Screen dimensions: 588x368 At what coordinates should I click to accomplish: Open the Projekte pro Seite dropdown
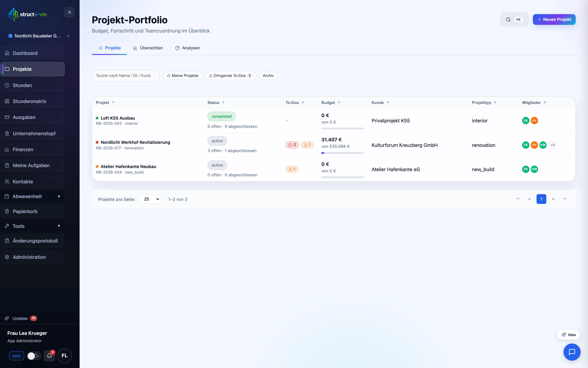point(150,199)
